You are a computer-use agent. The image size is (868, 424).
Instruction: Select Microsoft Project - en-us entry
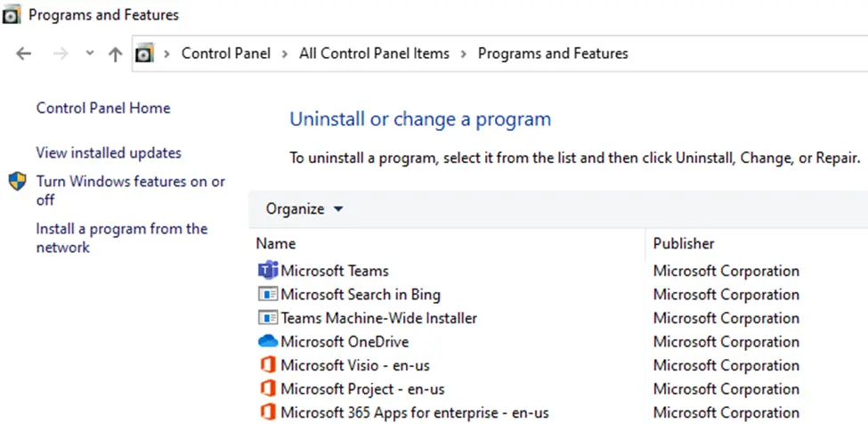362,389
